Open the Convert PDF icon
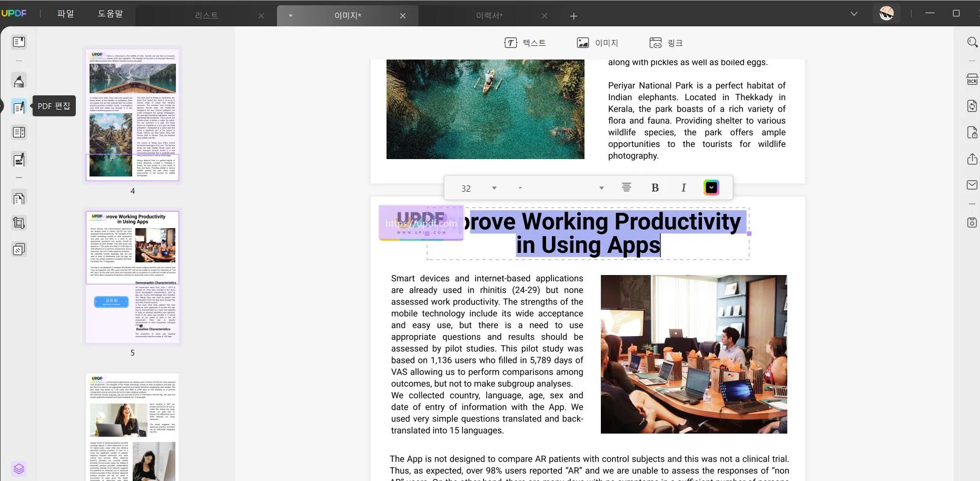The width and height of the screenshot is (980, 481). point(972,106)
